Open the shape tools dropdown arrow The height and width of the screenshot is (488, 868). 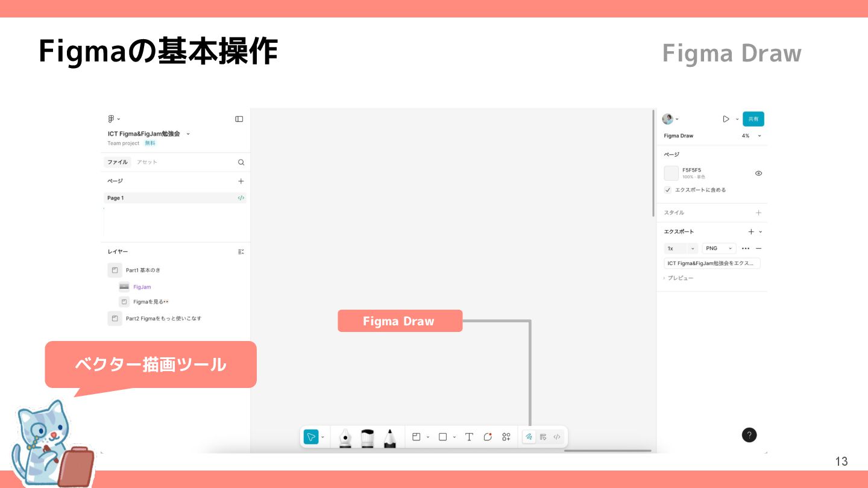(x=454, y=437)
